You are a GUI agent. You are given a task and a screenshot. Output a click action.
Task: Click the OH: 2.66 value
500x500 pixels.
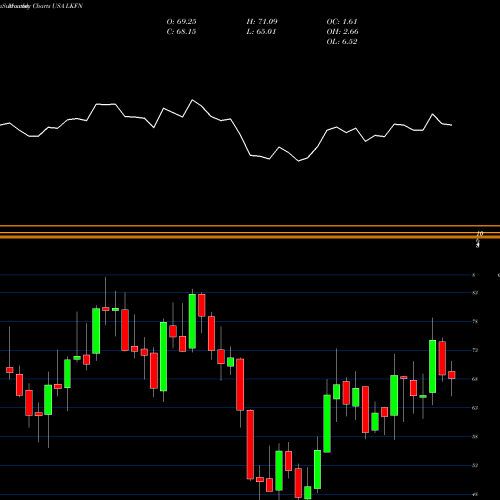(x=342, y=32)
